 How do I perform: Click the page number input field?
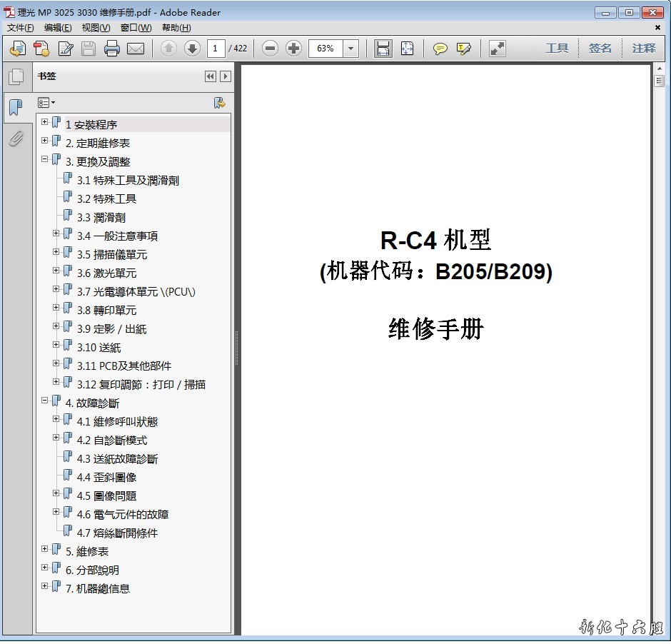(x=215, y=49)
